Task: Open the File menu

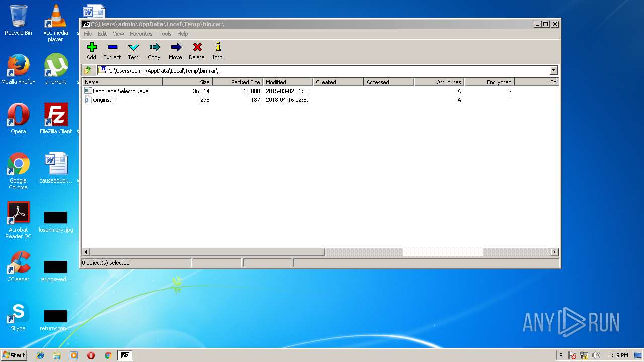Action: tap(88, 34)
